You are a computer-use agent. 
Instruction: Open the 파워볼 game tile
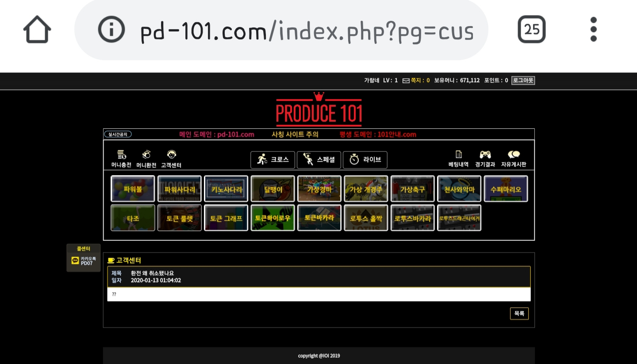tap(133, 189)
